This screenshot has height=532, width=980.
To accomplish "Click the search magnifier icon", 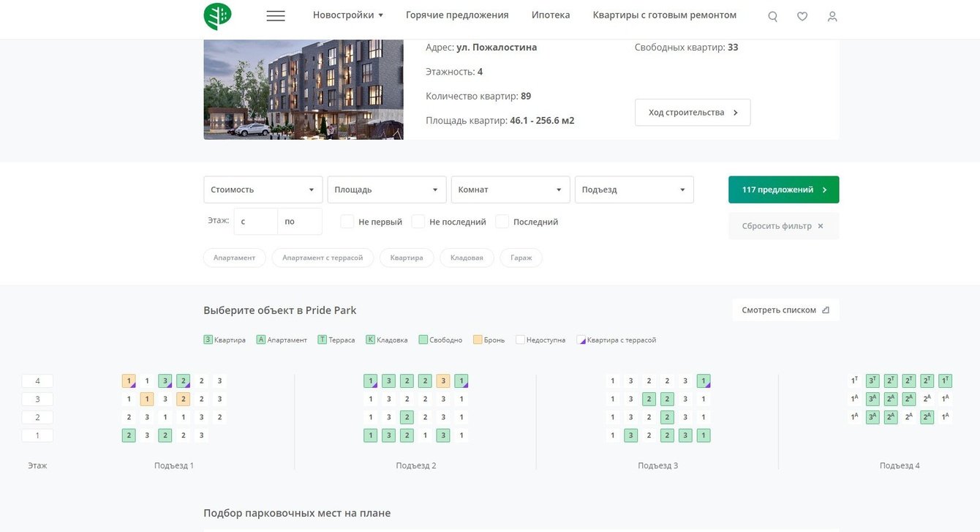I will [772, 16].
